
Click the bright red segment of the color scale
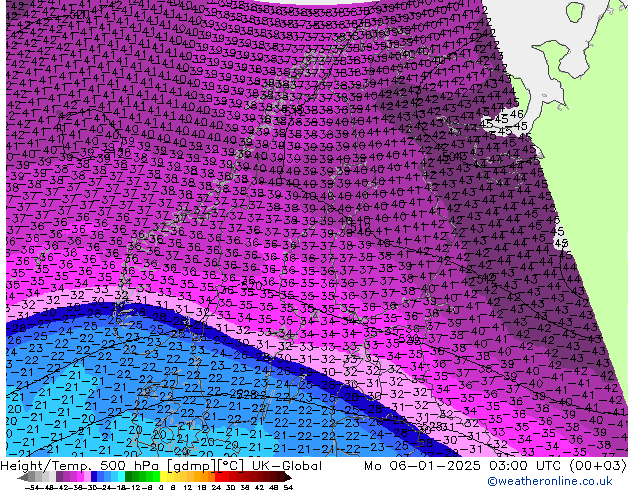(218, 477)
